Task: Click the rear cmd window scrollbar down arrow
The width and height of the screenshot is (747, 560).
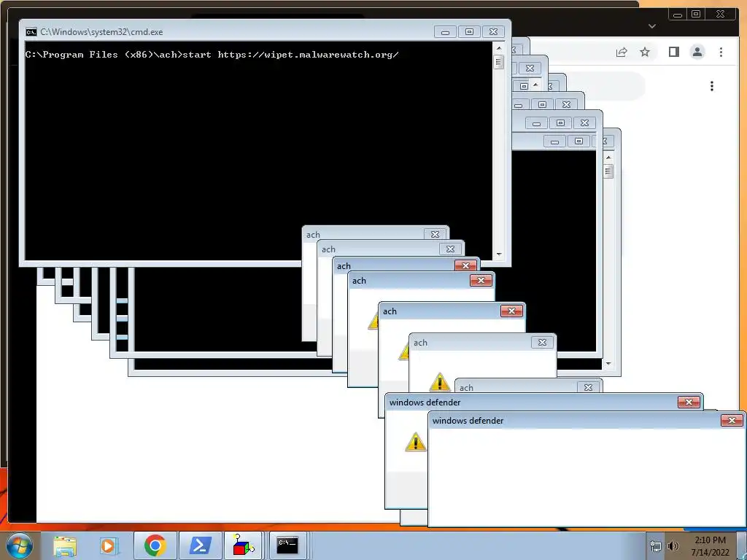Action: point(608,363)
